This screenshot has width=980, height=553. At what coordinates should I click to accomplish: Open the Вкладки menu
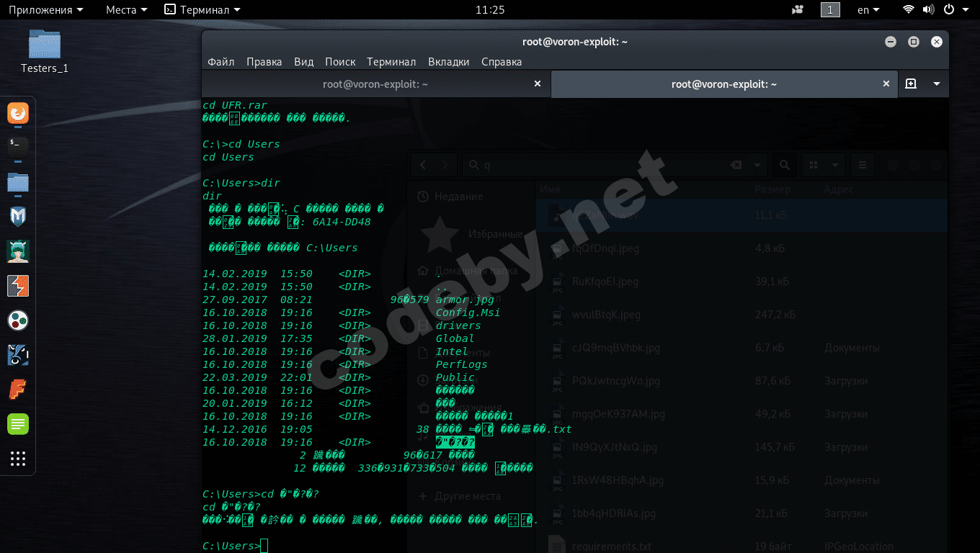(x=448, y=62)
